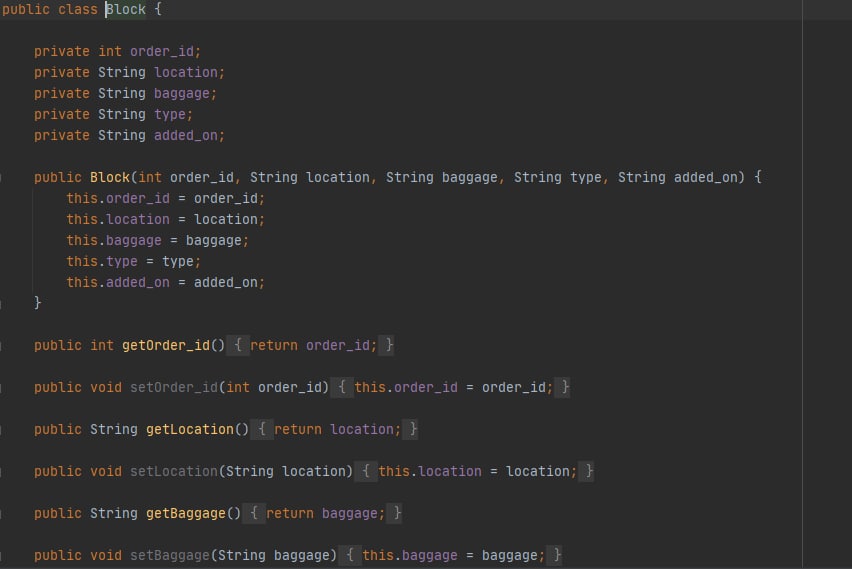Image resolution: width=852 pixels, height=569 pixels.
Task: Expand folded opening brace of getOrder_id method
Action: [x=237, y=345]
